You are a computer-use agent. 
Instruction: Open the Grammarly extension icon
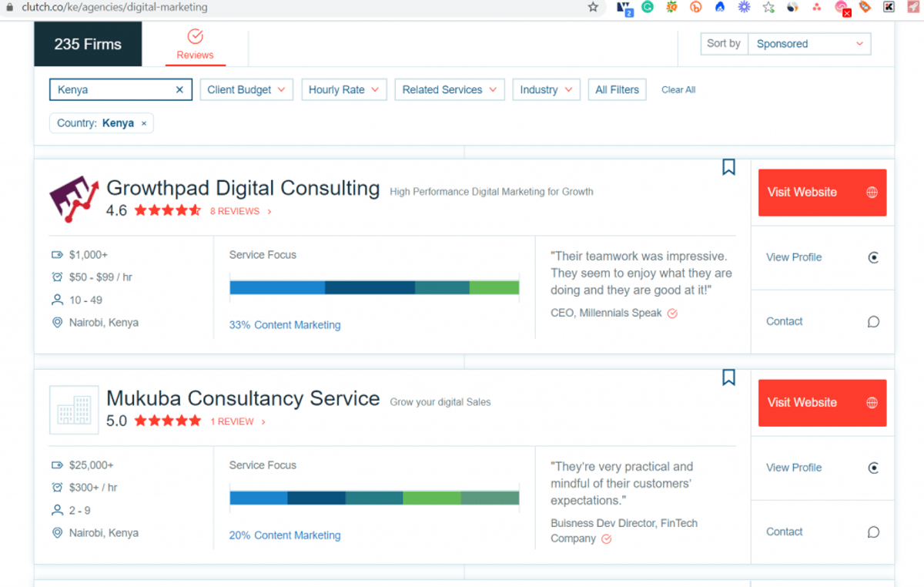click(x=648, y=7)
